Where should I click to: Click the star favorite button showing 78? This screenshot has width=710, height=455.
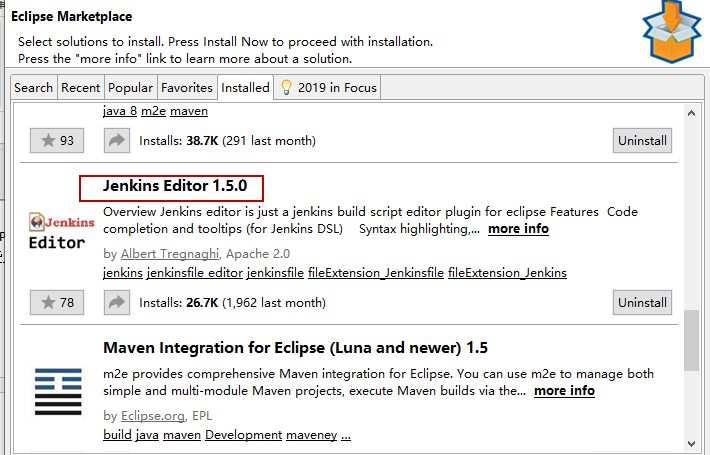57,302
